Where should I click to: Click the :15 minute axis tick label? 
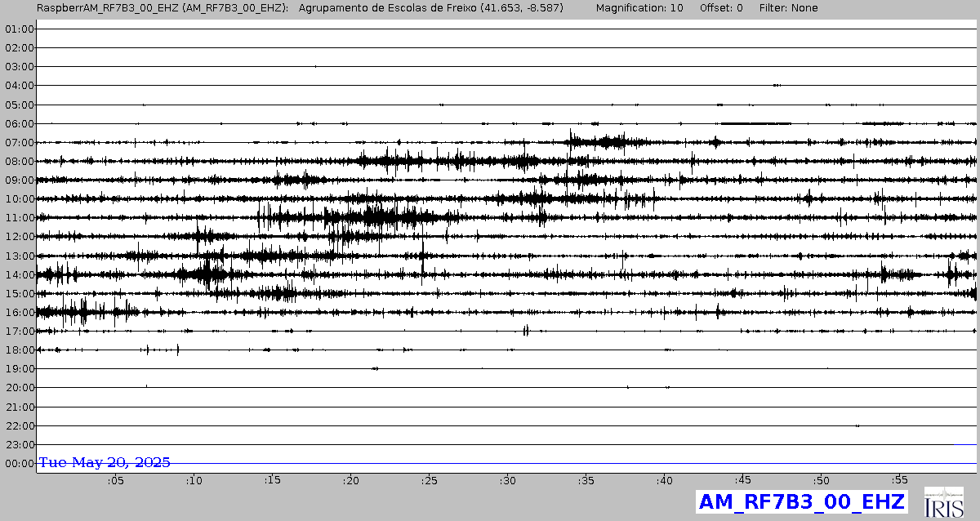(x=272, y=480)
